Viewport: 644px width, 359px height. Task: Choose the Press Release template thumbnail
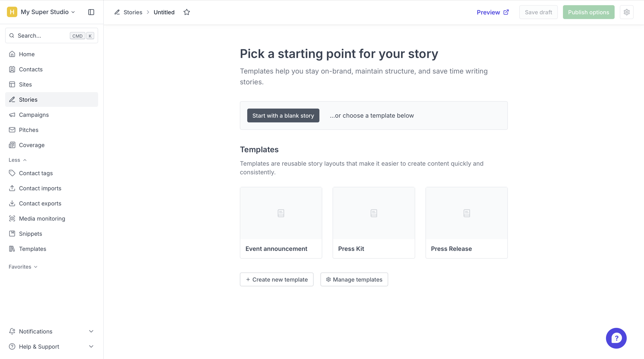[466, 214]
